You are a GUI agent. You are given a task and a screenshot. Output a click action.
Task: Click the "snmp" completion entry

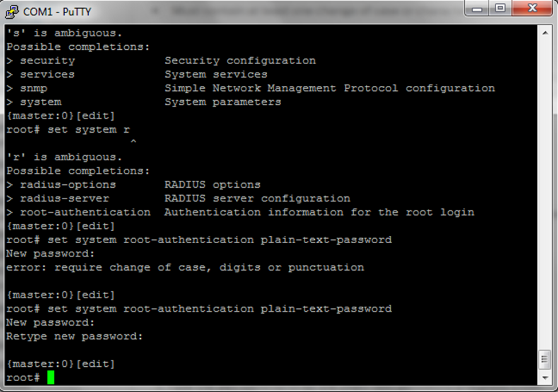[34, 88]
